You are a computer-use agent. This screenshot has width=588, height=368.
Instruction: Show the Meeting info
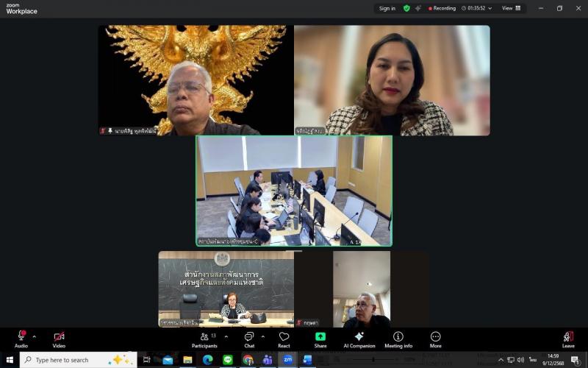click(398, 339)
